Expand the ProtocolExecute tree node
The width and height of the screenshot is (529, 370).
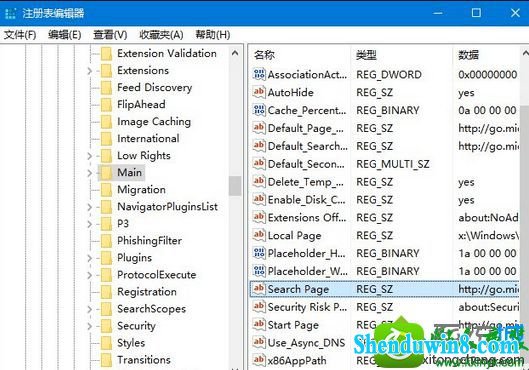89,275
